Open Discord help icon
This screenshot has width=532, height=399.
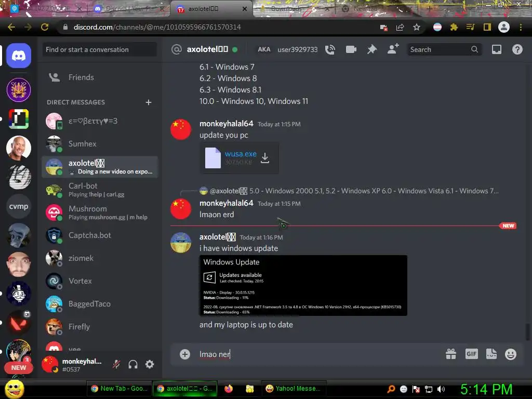point(517,49)
